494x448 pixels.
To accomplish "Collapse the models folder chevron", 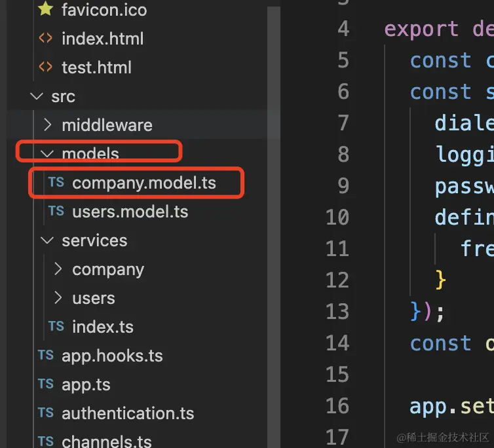I will pos(47,153).
